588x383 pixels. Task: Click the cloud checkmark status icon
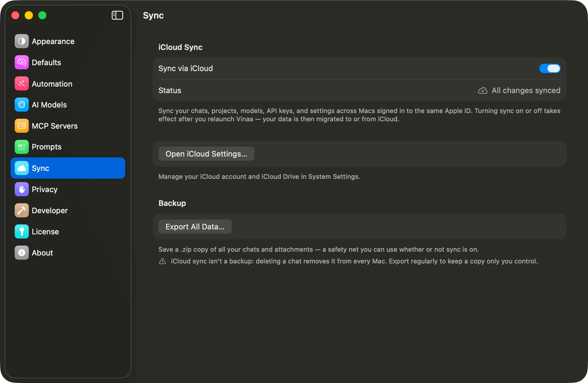click(482, 90)
